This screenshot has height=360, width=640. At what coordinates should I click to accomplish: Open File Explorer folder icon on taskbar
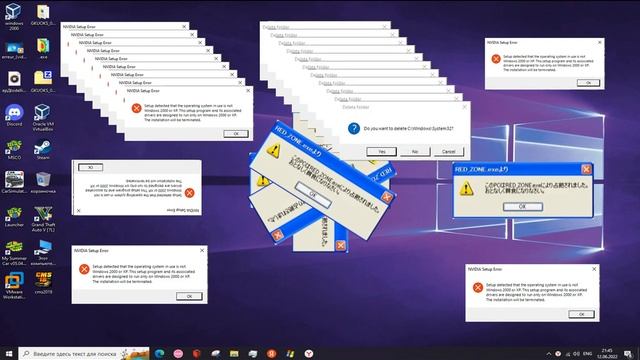234,353
